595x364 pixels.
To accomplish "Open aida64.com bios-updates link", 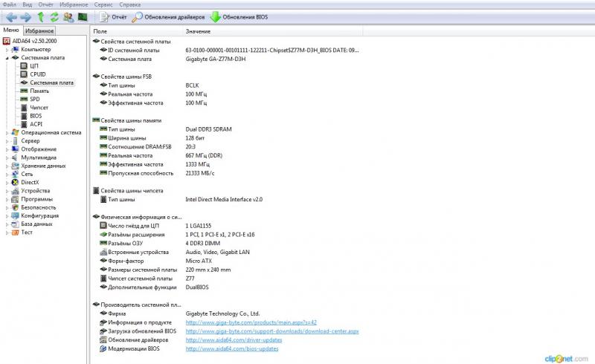I will [232, 348].
